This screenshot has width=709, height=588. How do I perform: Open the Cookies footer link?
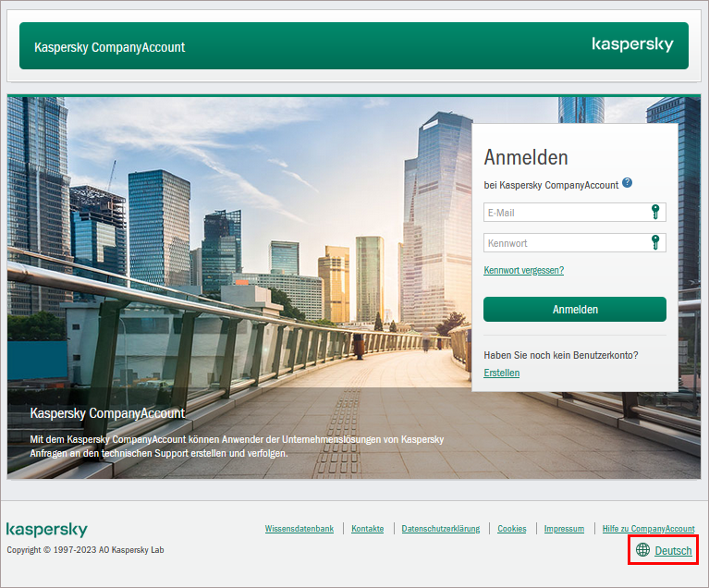click(x=512, y=528)
